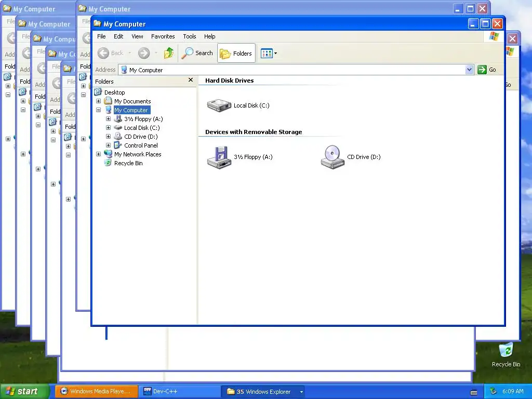Screen dimensions: 532x399
Task: Expand 3½ Floppy (A:) tree node
Action: coord(108,119)
